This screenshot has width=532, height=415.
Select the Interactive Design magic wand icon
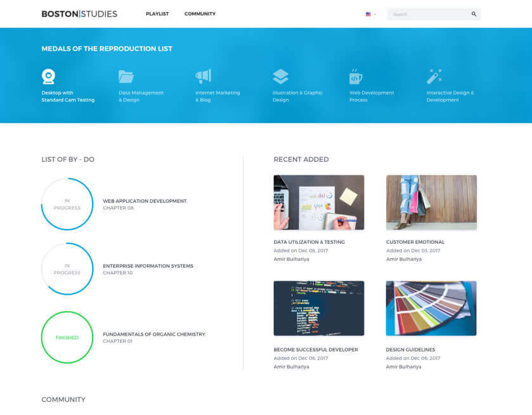pyautogui.click(x=434, y=76)
